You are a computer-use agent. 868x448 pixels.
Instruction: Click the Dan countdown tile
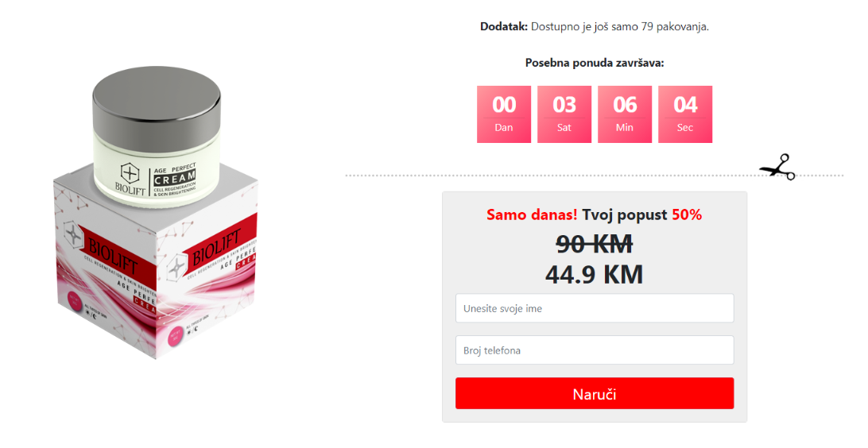coord(504,114)
